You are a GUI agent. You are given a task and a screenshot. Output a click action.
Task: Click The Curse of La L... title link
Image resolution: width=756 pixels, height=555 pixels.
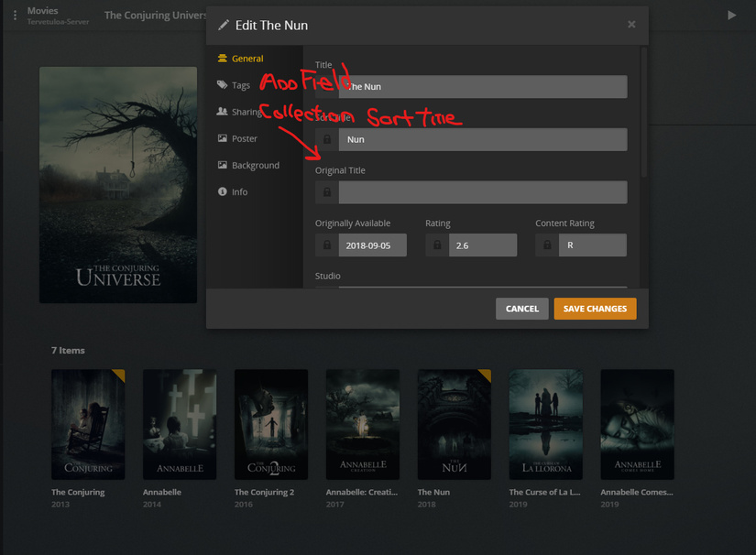pyautogui.click(x=545, y=493)
